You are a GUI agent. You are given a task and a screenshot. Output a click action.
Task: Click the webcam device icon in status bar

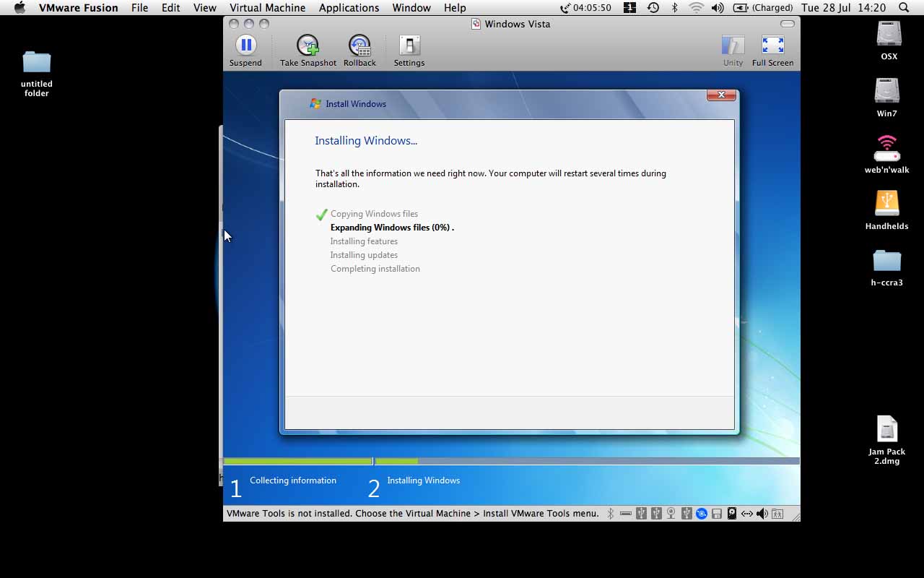671,514
